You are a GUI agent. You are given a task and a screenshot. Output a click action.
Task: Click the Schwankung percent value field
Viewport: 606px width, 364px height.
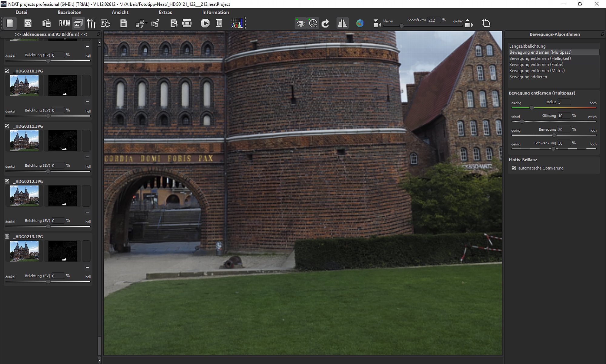[564, 143]
